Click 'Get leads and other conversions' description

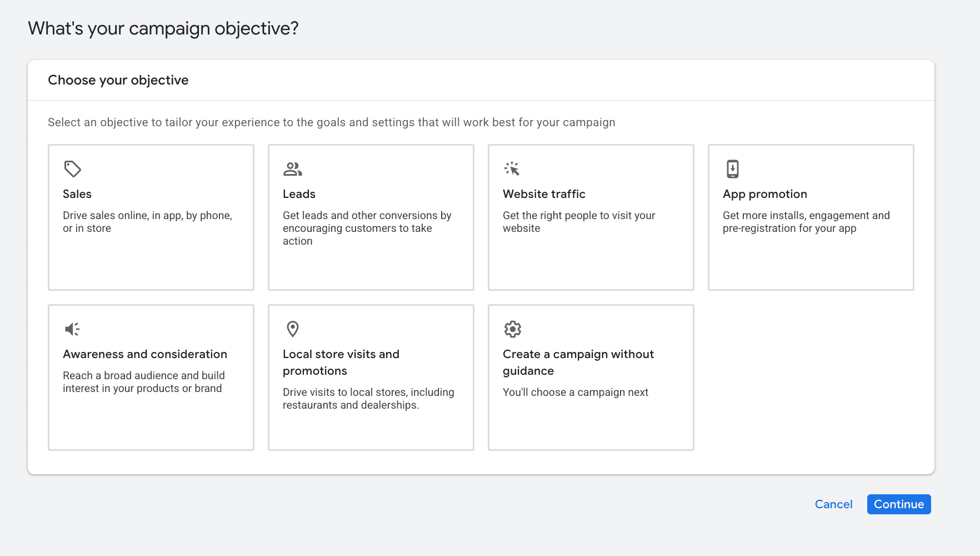(x=367, y=228)
